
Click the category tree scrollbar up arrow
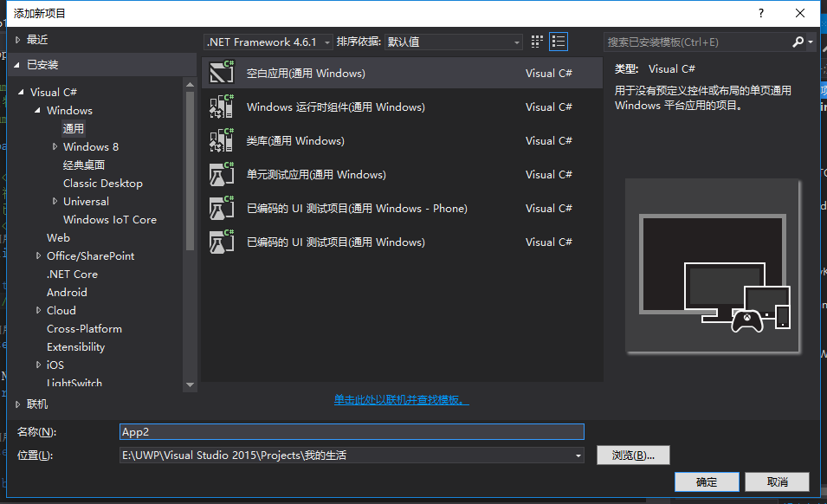(x=190, y=84)
